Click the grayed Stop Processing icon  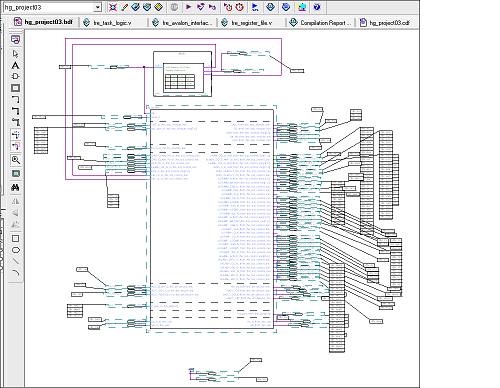pyautogui.click(x=174, y=7)
